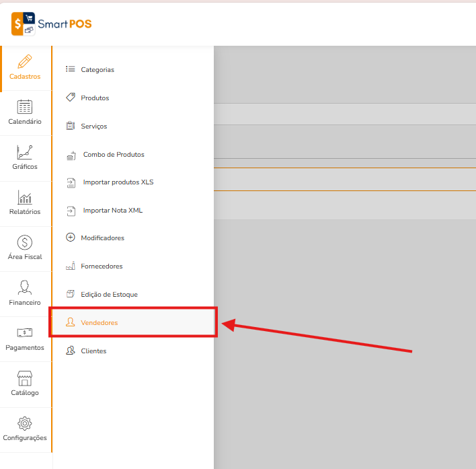Click the Combo de Produtos icon

(x=71, y=155)
